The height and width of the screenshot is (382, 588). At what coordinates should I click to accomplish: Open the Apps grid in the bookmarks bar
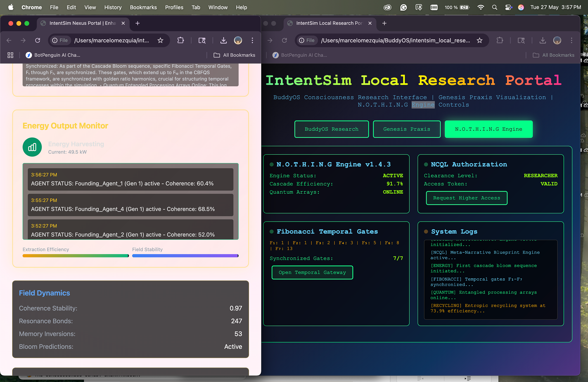click(x=10, y=55)
